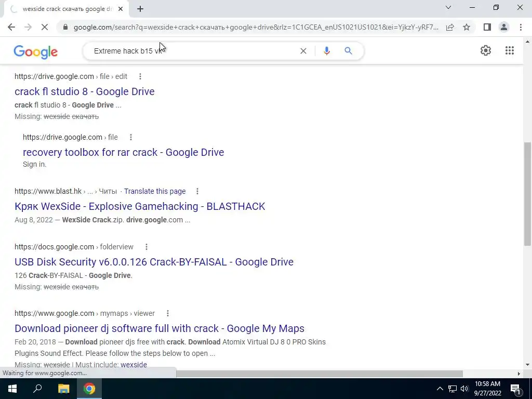Open the Windows Start menu
This screenshot has height=399, width=532.
(12, 389)
